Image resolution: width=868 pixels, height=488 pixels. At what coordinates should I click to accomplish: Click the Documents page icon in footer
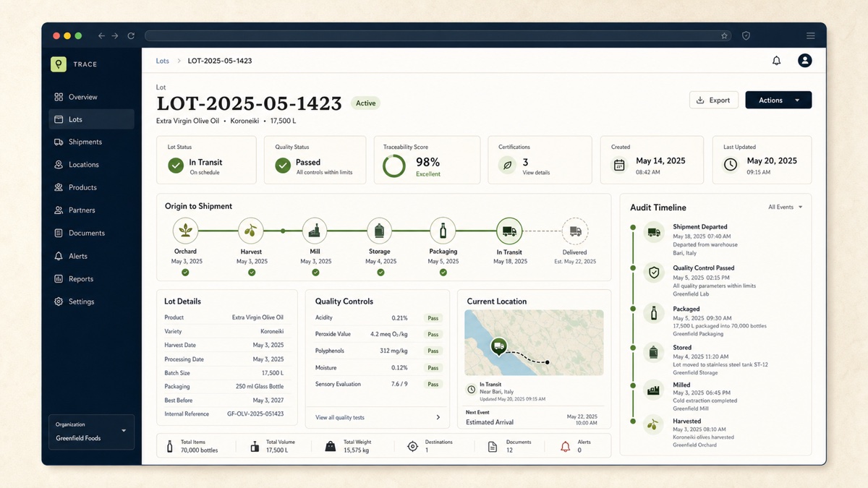tap(493, 447)
